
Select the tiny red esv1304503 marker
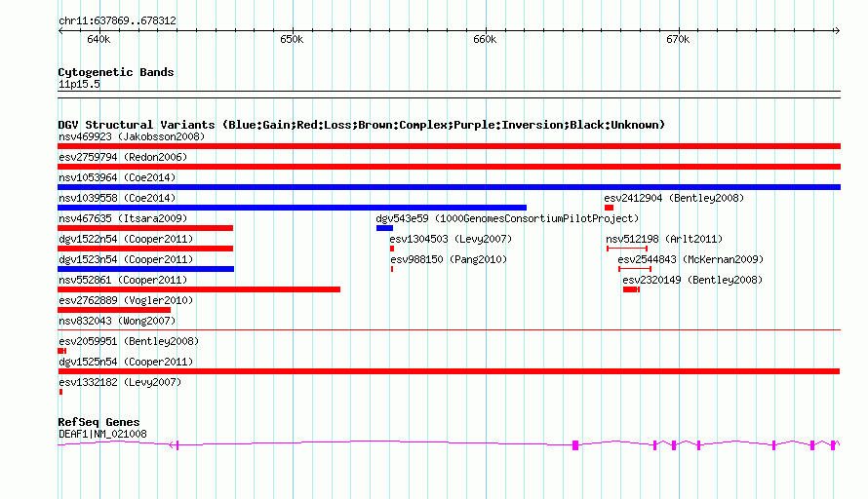[392, 249]
